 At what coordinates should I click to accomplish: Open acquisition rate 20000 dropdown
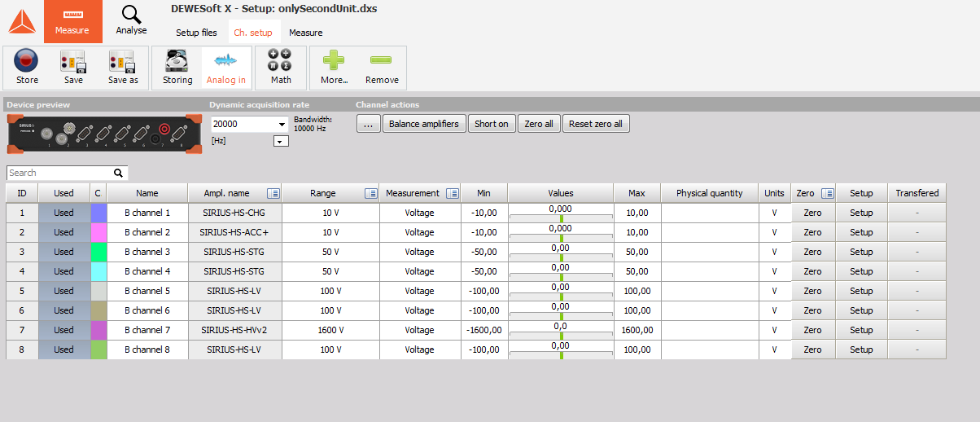249,124
